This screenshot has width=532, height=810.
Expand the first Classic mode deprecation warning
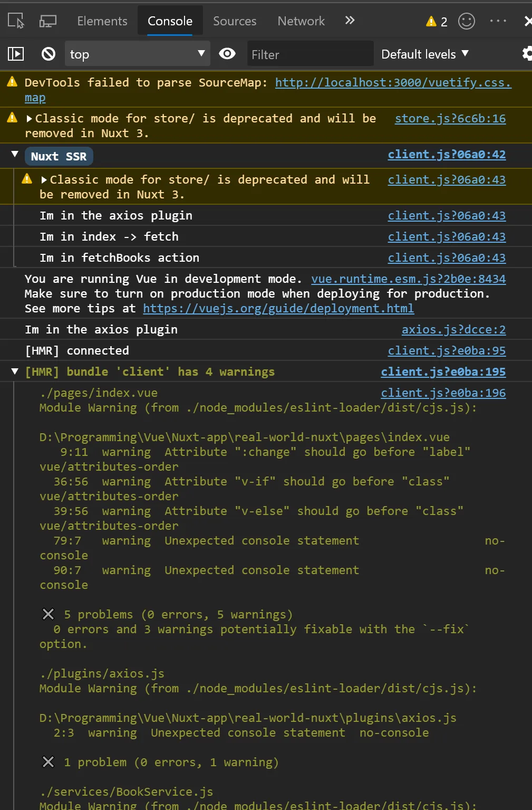tap(30, 119)
